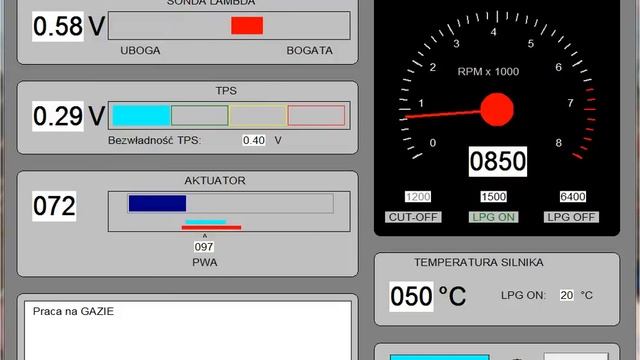Click the RPM readout 0850

point(498,162)
